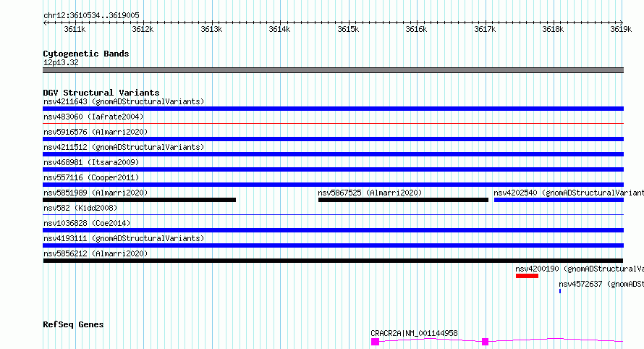Open variant label nsv5916576 (Almarri2020)
The image size is (644, 349).
(96, 132)
